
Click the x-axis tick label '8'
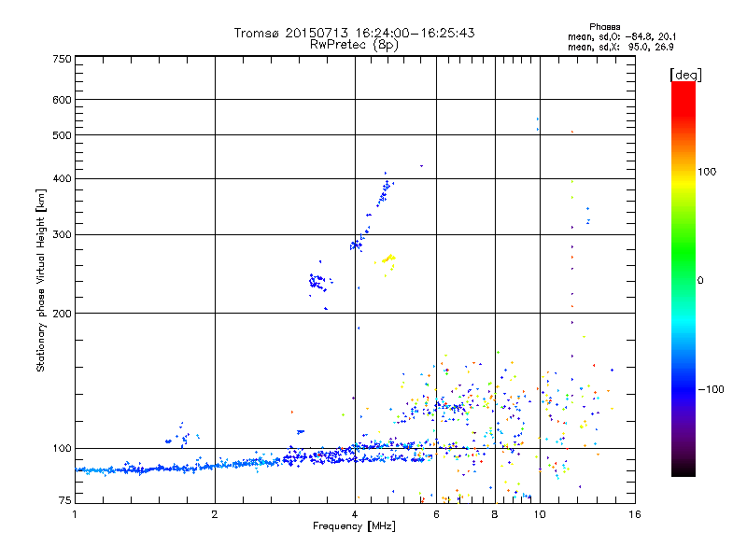495,514
